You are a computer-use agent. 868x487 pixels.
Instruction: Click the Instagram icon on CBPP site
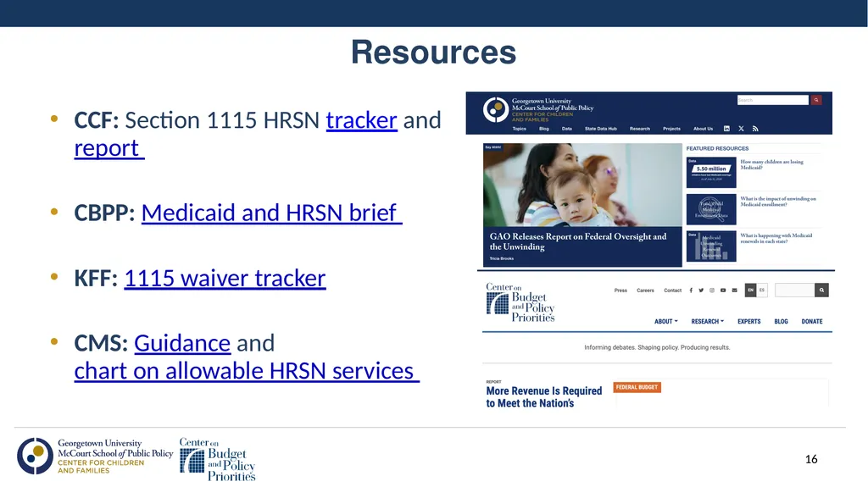tap(712, 290)
